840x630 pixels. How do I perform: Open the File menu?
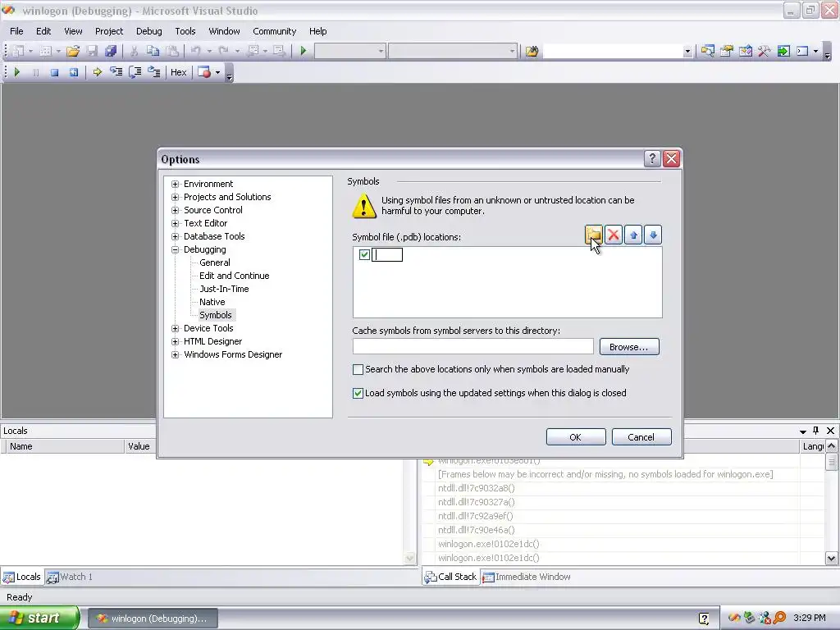click(x=16, y=31)
